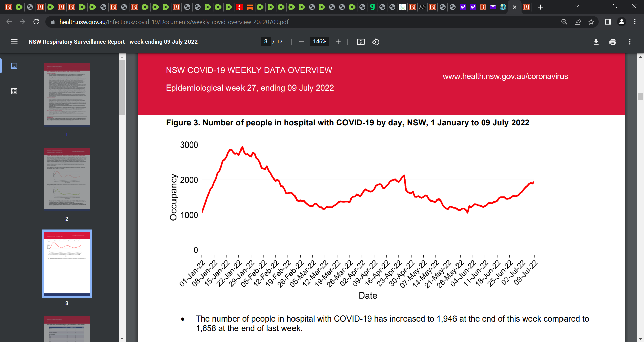This screenshot has width=644, height=342.
Task: Rotate the PDF counterclockwise
Action: click(376, 42)
